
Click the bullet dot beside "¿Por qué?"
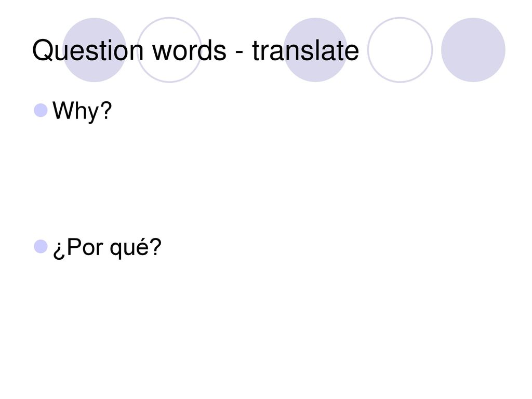tap(41, 246)
